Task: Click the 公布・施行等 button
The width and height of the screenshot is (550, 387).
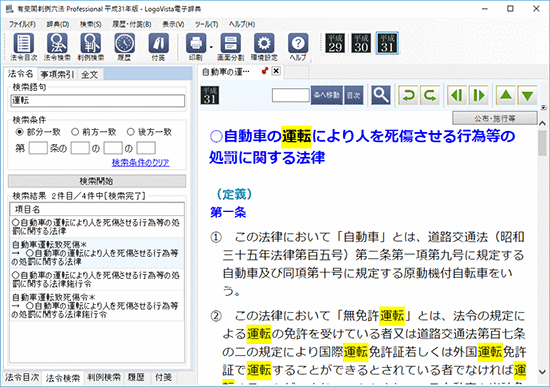Action: pyautogui.click(x=495, y=118)
